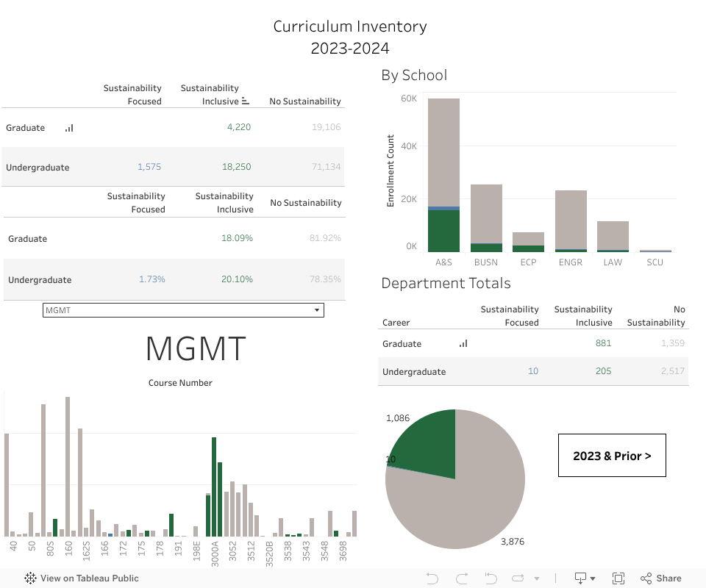Open the MGMT department dropdown
Viewport: 706px width, 588px height.
click(183, 310)
